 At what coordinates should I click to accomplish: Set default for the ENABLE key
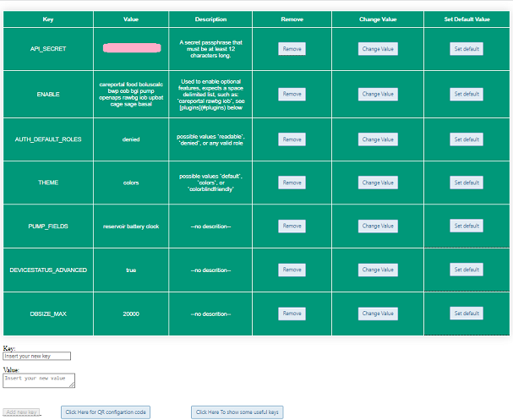point(467,94)
